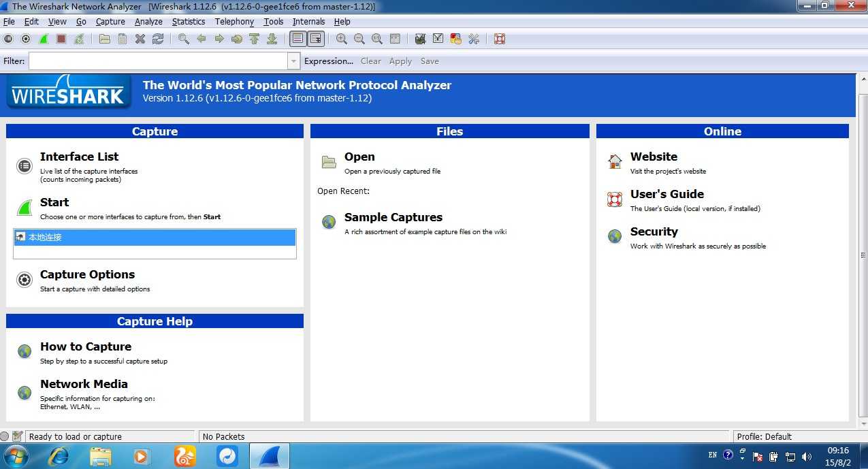
Task: Visit the Website link under Online
Action: pos(654,157)
